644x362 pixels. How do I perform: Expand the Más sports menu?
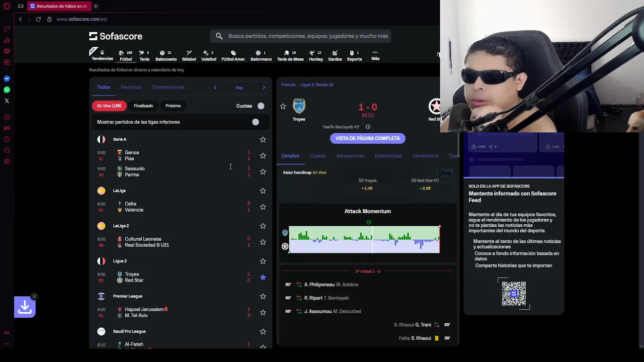point(375,55)
